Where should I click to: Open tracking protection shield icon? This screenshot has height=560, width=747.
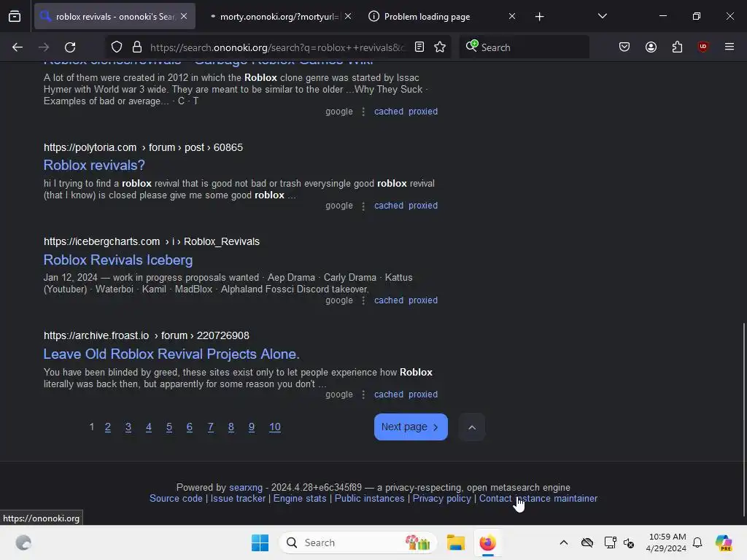tap(117, 47)
